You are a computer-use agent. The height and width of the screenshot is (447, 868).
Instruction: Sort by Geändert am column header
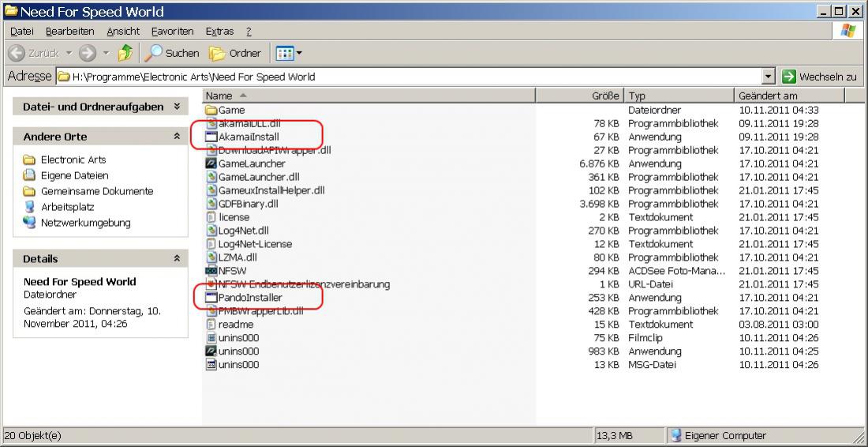[x=789, y=96]
